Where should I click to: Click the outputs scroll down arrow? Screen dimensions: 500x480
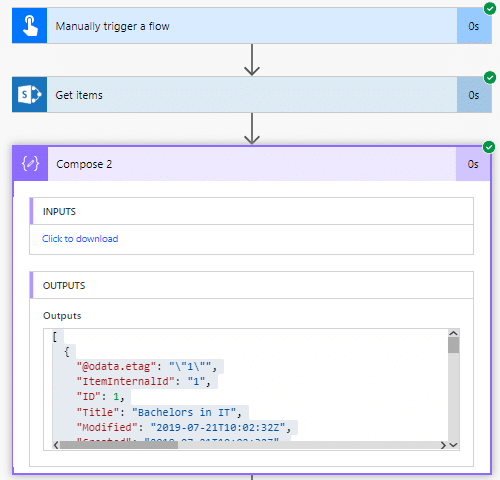(x=453, y=445)
